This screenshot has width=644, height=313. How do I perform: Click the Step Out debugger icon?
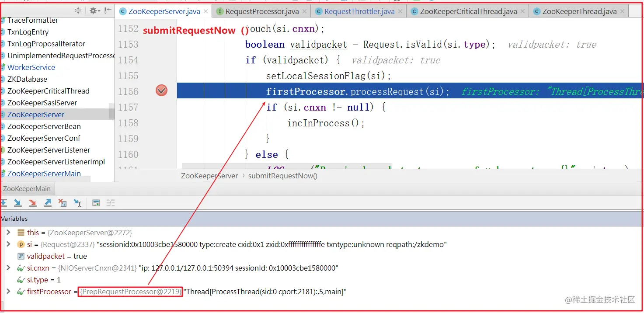click(48, 203)
